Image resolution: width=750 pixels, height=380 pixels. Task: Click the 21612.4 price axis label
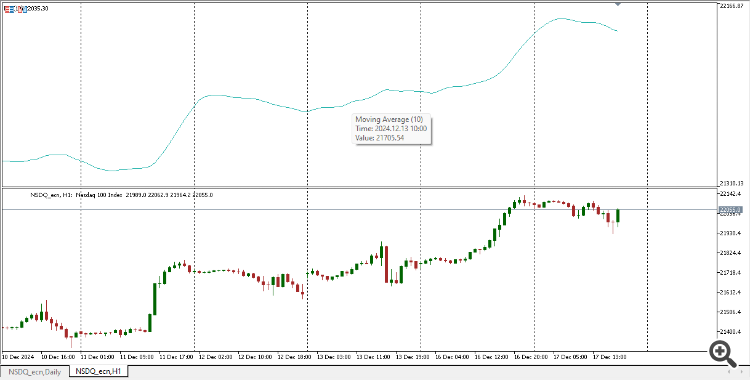731,292
